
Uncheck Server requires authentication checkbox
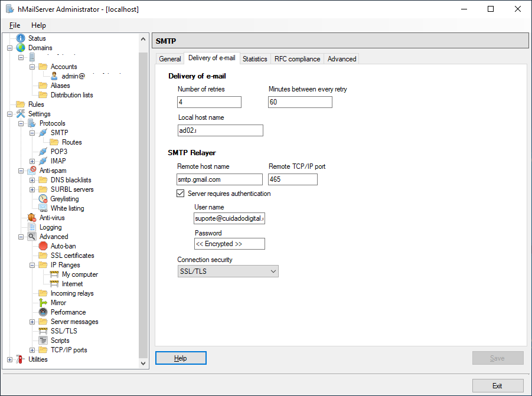(x=181, y=194)
